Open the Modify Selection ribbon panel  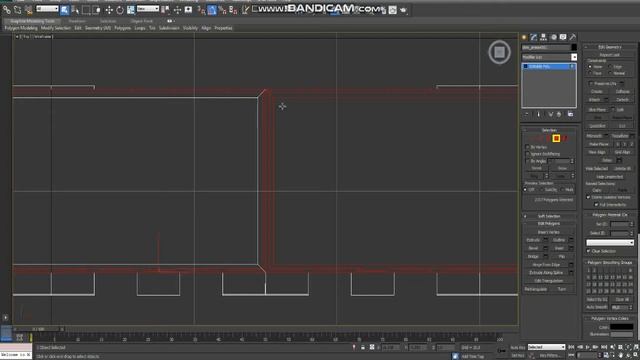[56, 28]
